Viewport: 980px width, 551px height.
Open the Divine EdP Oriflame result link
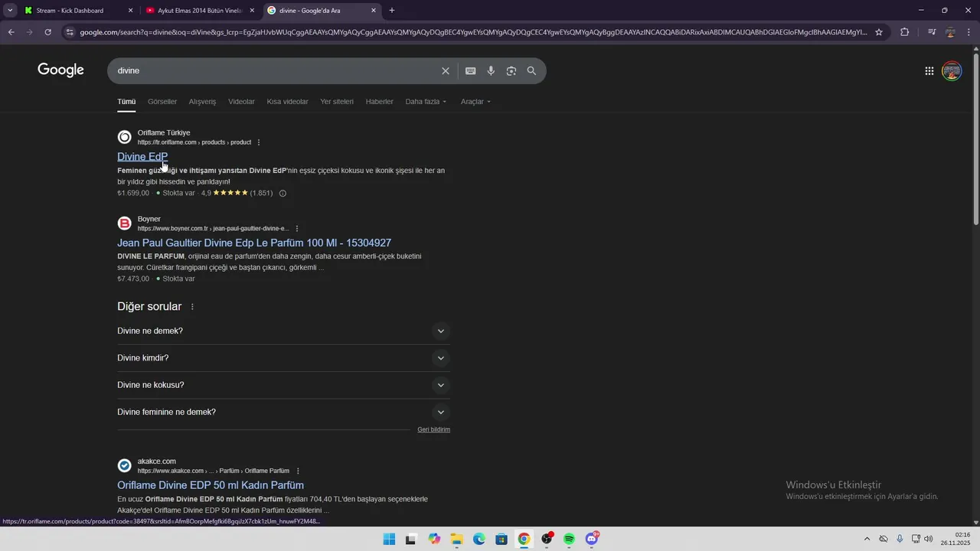(x=142, y=156)
